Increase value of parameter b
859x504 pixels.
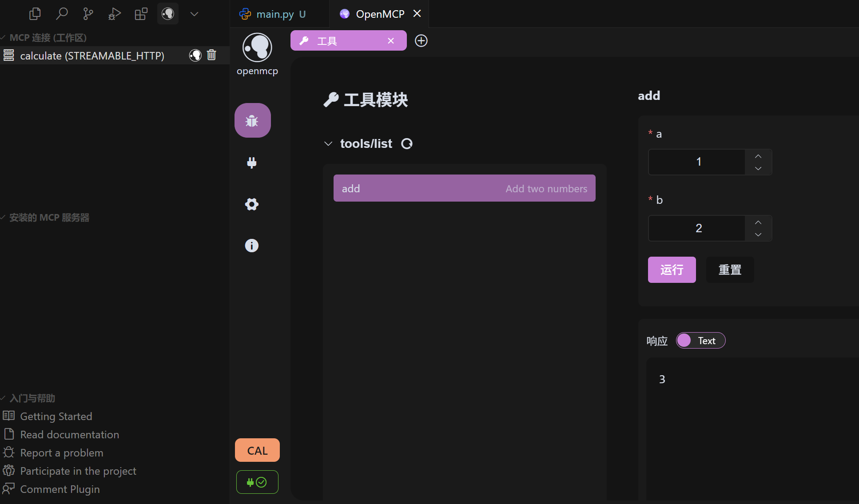pos(758,222)
